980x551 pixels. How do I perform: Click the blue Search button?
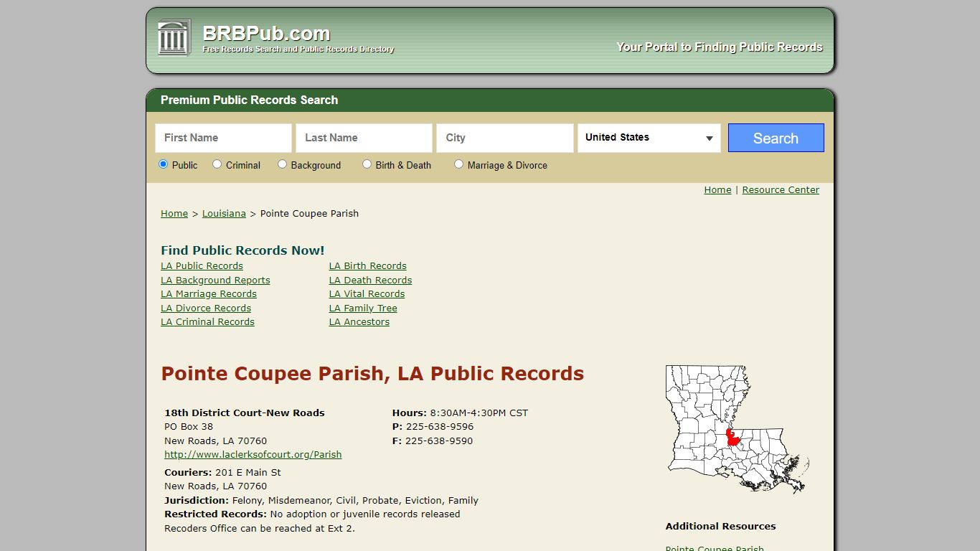tap(776, 138)
